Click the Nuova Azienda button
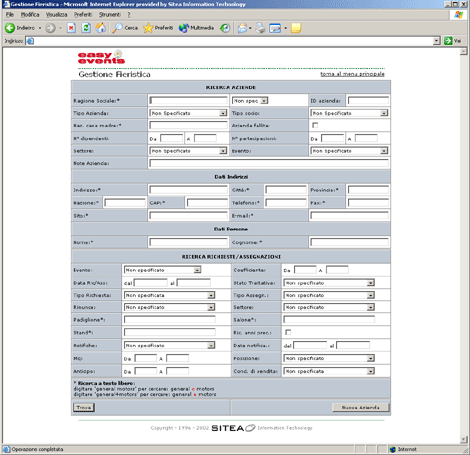Screen dimensions: 470x455 pyautogui.click(x=361, y=407)
